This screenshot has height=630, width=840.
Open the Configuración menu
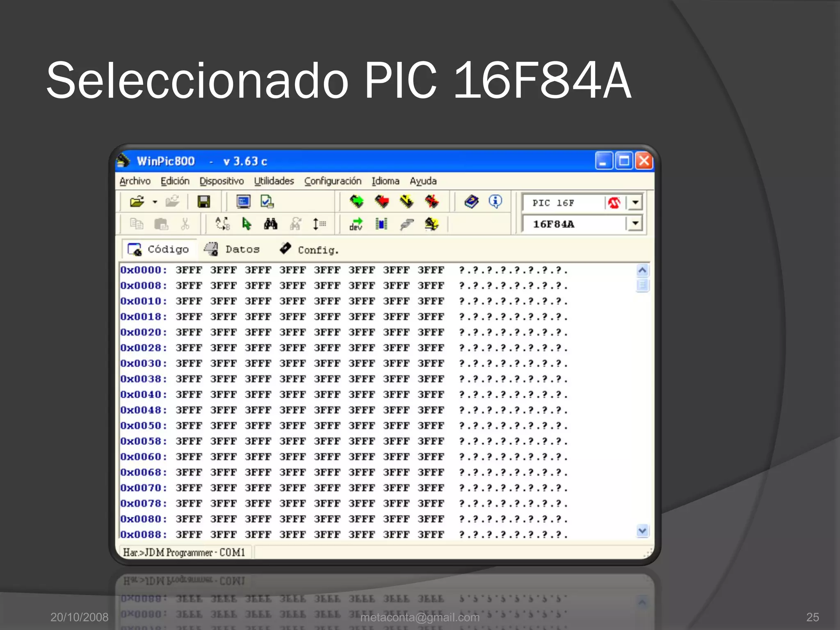[333, 181]
